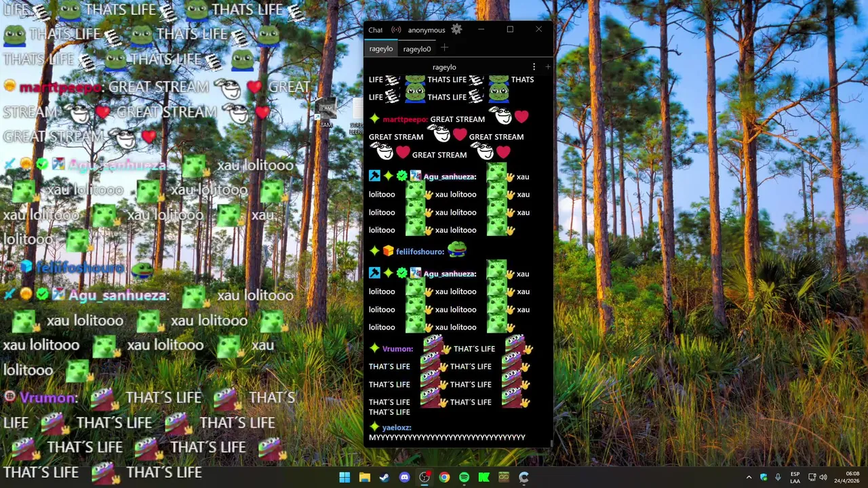Change the ESP LAA input language
Image resolution: width=868 pixels, height=488 pixels.
(795, 477)
